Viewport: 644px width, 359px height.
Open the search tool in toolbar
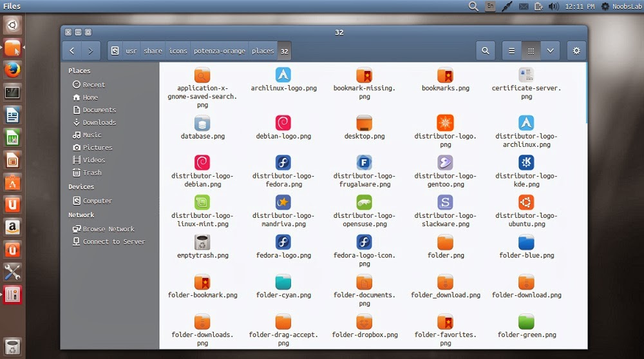point(486,51)
